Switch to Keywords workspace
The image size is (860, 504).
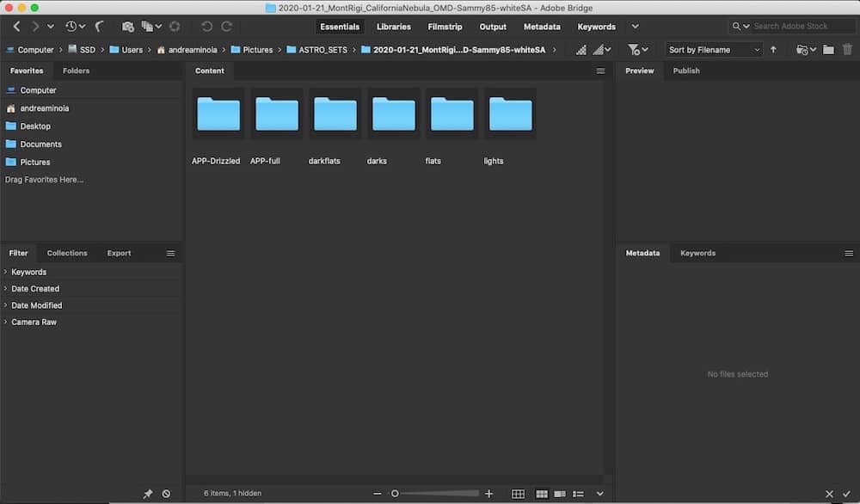596,27
